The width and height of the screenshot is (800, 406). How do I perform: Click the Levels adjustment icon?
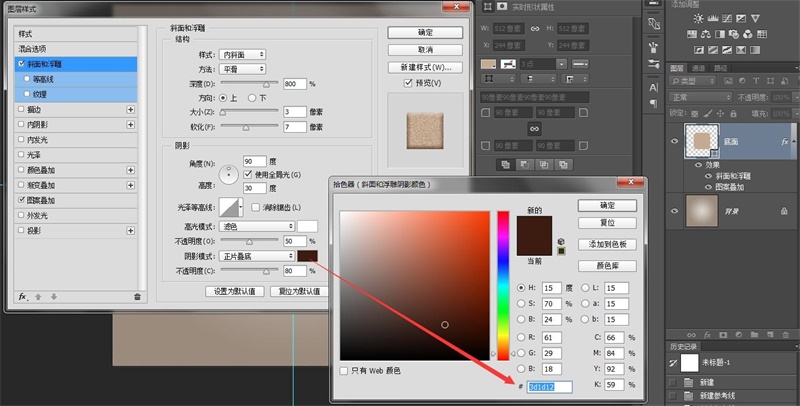tap(713, 18)
